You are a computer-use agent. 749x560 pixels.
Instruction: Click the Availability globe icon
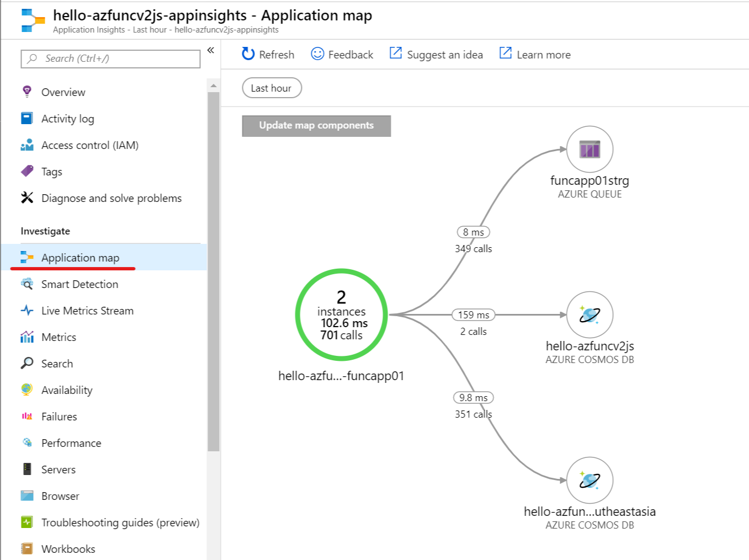click(26, 390)
